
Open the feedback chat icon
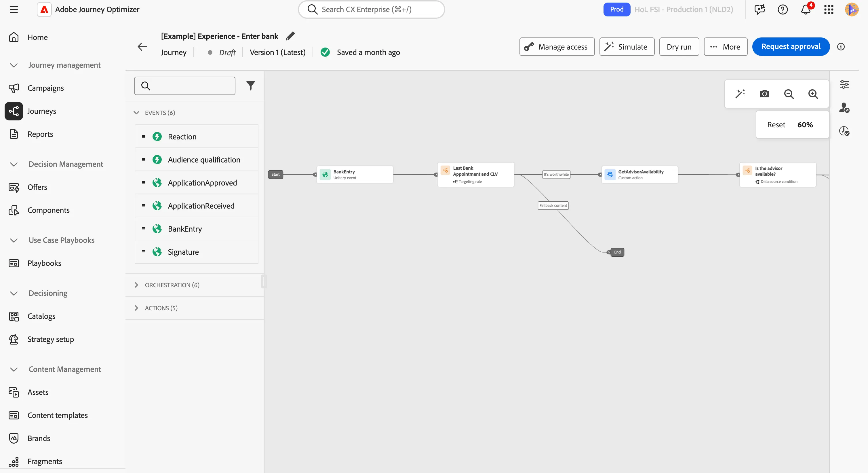coord(759,10)
